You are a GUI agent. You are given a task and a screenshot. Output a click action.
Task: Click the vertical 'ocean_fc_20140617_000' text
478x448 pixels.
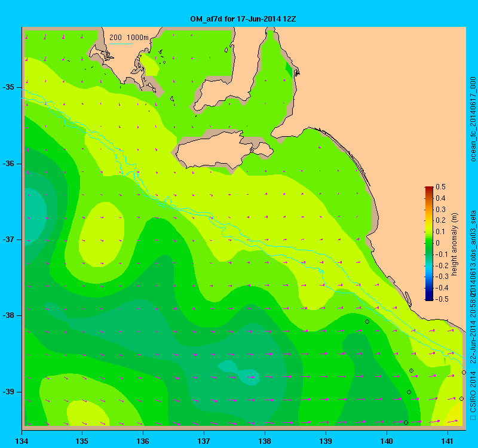(x=473, y=119)
